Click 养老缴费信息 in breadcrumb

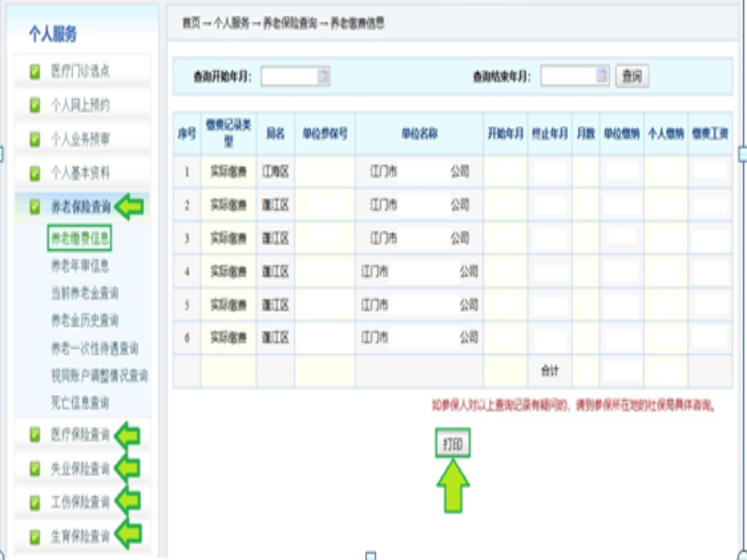(x=358, y=22)
